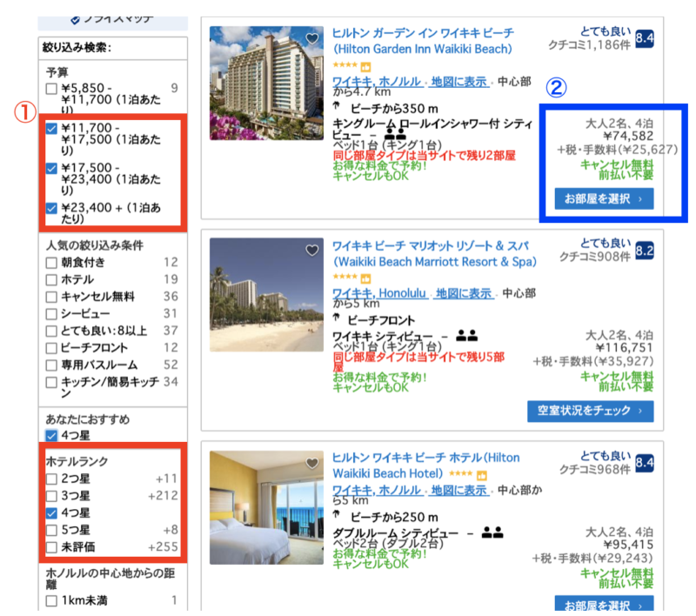Open the ワイキキ ビーチ マリオット リゾート & スパ link
This screenshot has height=616, width=696.
coord(434,253)
